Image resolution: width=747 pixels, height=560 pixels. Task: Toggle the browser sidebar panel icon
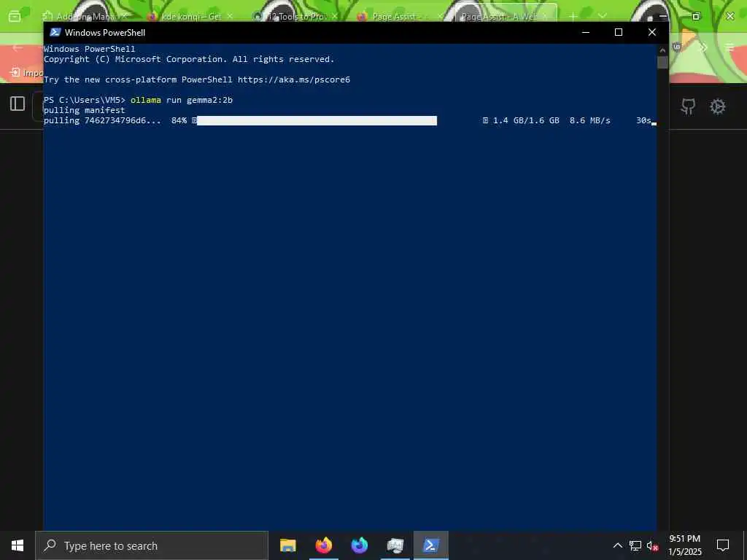tap(18, 104)
